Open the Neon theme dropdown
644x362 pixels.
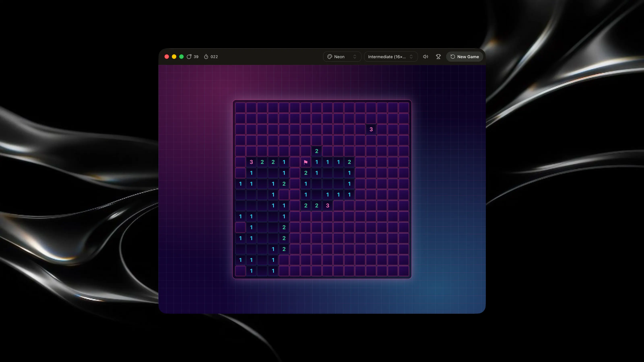point(342,57)
